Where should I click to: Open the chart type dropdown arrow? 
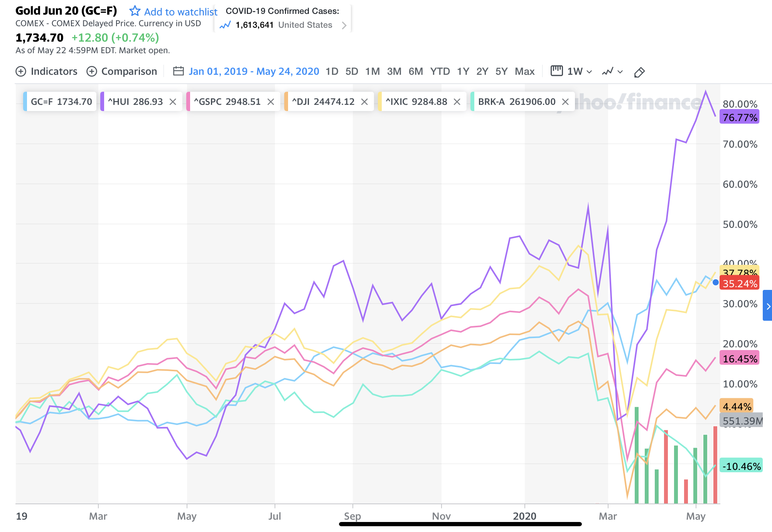(620, 72)
